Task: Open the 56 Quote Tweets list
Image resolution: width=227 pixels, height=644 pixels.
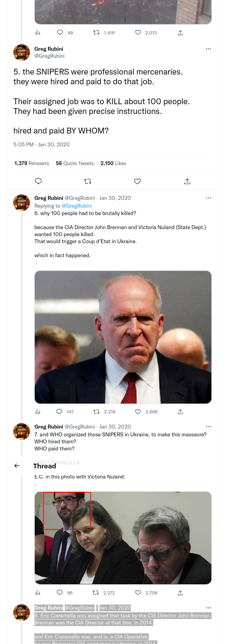Action: point(75,163)
